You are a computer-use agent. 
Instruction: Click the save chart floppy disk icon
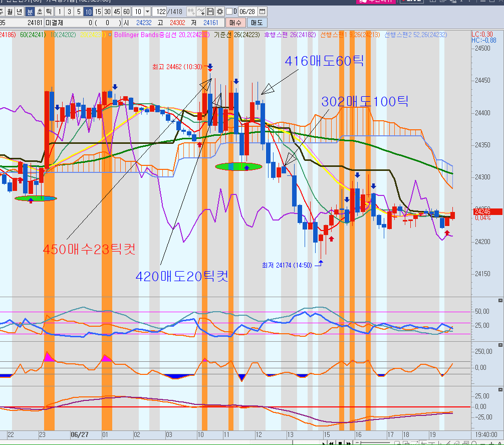click(x=210, y=12)
